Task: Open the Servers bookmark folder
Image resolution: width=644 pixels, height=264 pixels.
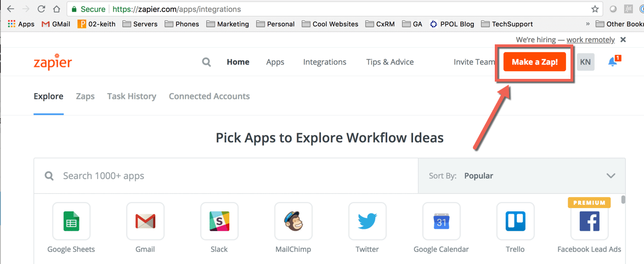Action: 140,24
